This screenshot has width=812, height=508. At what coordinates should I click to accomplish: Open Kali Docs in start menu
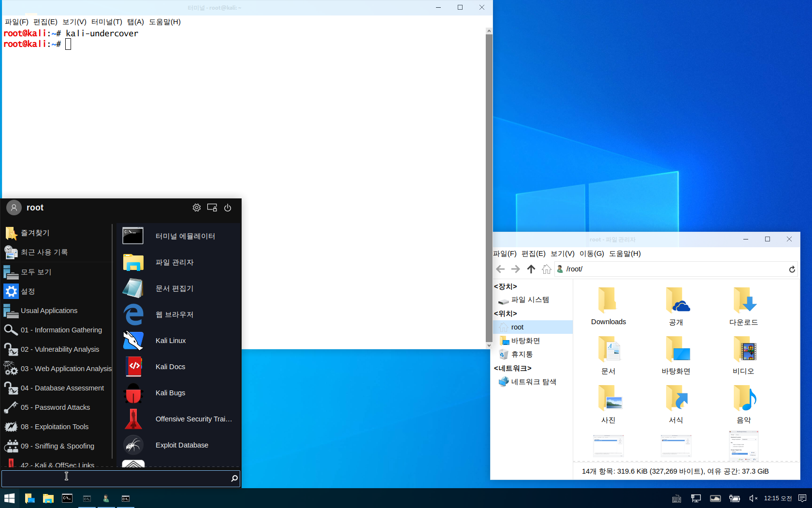(179, 367)
